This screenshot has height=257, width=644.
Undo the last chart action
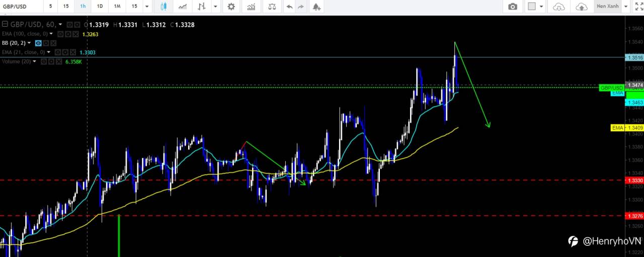point(289,7)
